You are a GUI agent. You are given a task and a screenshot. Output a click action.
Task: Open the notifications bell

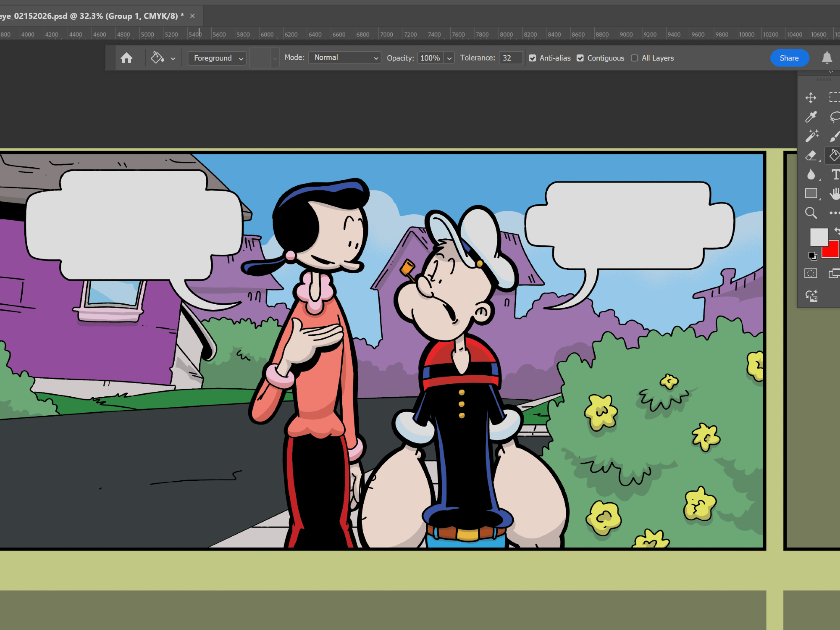click(827, 58)
